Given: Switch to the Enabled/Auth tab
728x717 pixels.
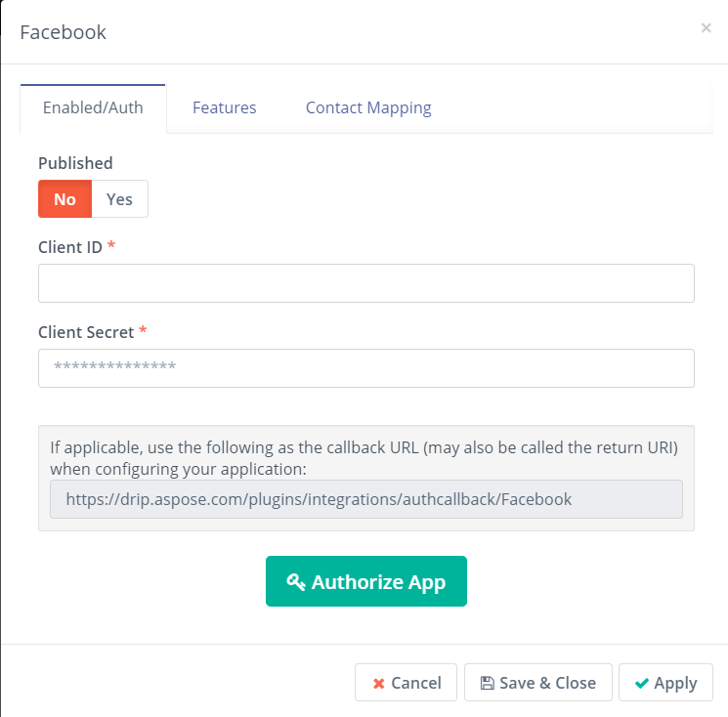Looking at the screenshot, I should [93, 107].
